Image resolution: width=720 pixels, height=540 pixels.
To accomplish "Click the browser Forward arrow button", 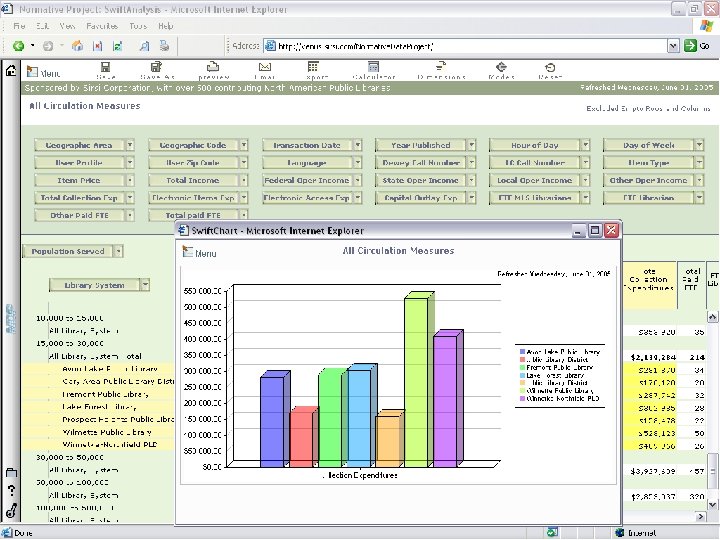I will 48,46.
